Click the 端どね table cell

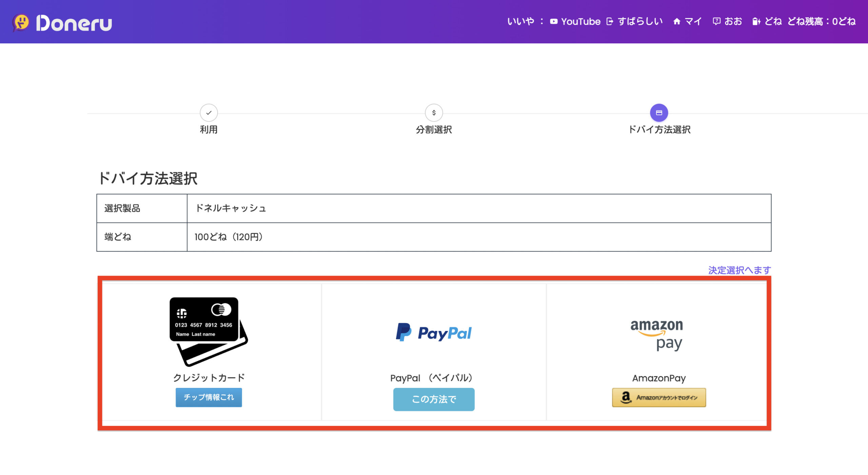tap(142, 237)
